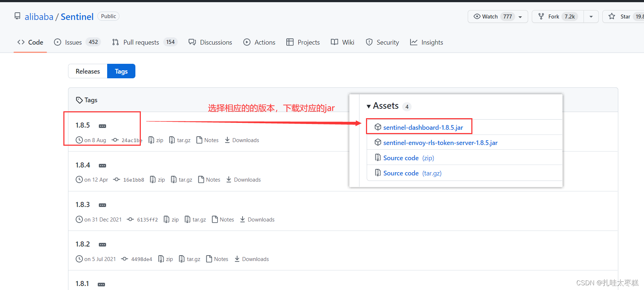Open tag 1.8.1
Image resolution: width=644 pixels, height=290 pixels.
pyautogui.click(x=82, y=284)
